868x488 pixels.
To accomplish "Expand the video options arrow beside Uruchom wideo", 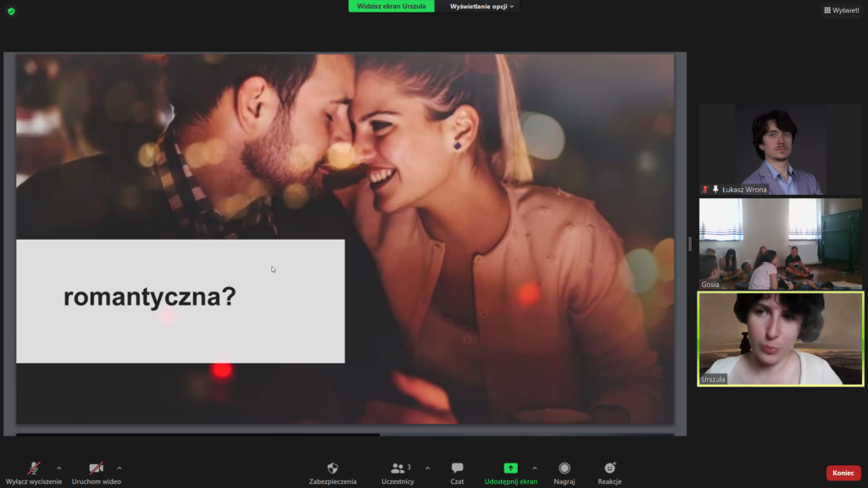I will tap(119, 468).
